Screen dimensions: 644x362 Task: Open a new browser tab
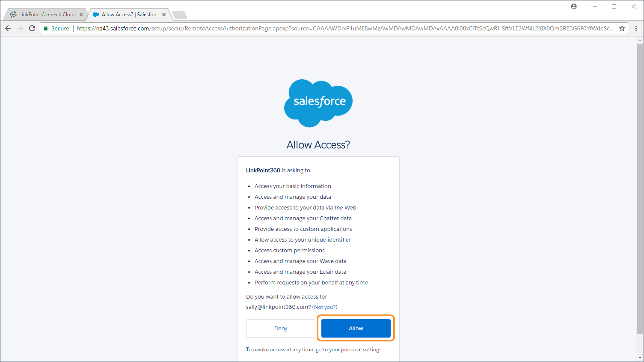(x=180, y=15)
